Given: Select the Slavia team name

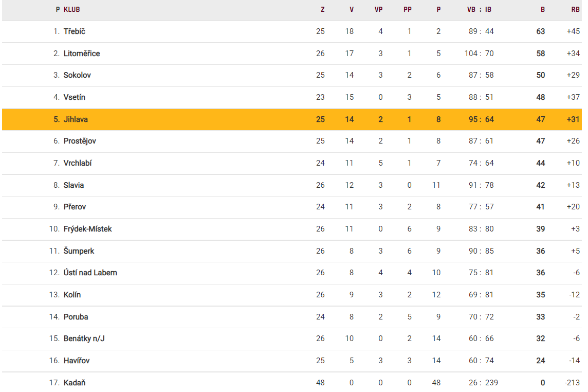Looking at the screenshot, I should coord(74,185).
